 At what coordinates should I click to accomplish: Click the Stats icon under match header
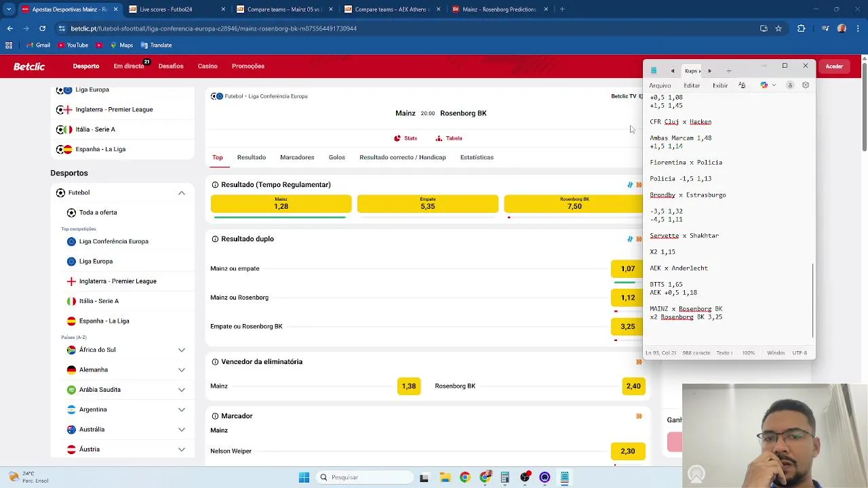(x=397, y=138)
